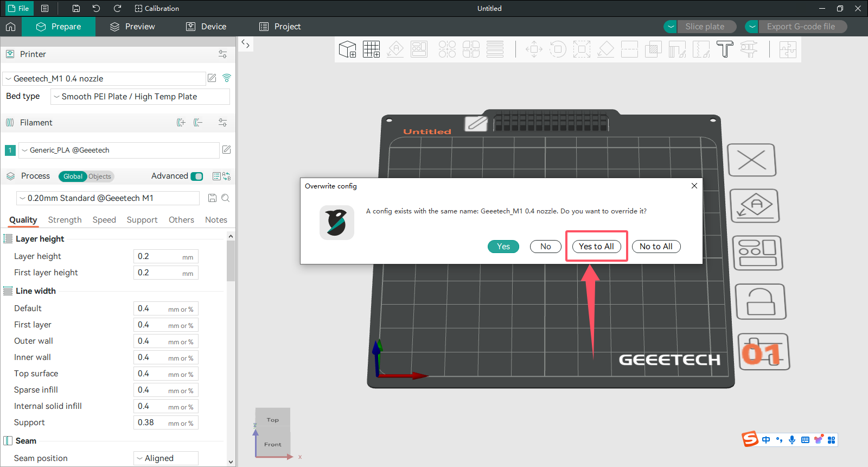Viewport: 868px width, 467px height.
Task: Open the Generic_PLA @Geeetech filament dropdown
Action: (x=119, y=150)
